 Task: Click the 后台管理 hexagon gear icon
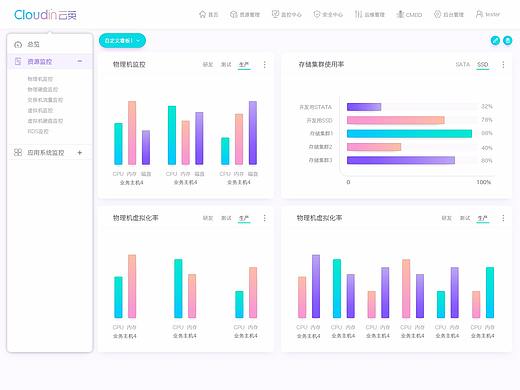(437, 14)
